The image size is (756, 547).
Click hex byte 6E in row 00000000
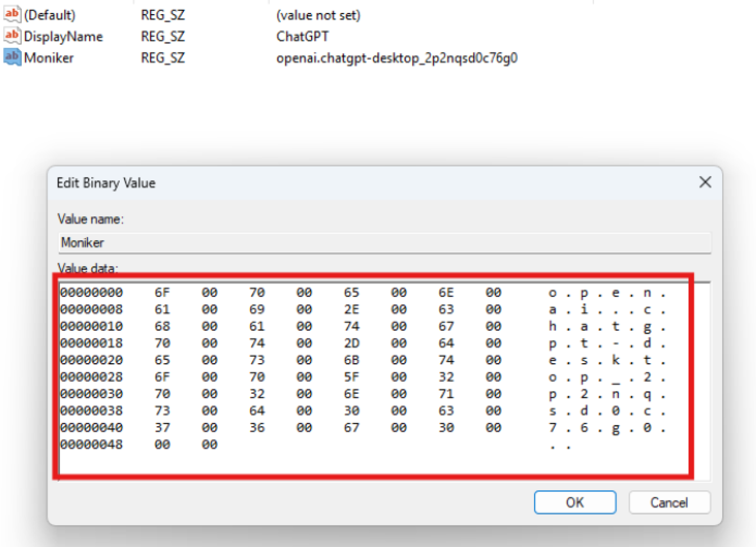coord(446,292)
